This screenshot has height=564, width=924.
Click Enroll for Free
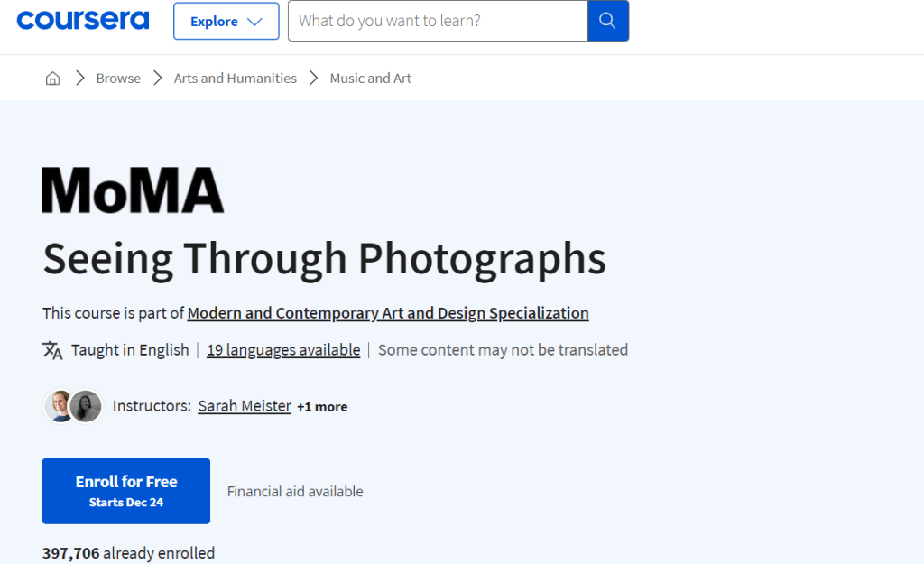tap(125, 490)
